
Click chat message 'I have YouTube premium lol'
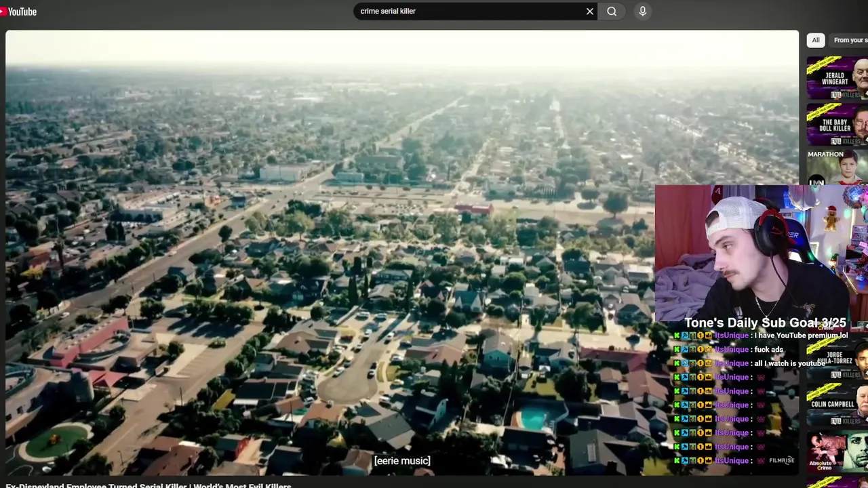pyautogui.click(x=802, y=335)
